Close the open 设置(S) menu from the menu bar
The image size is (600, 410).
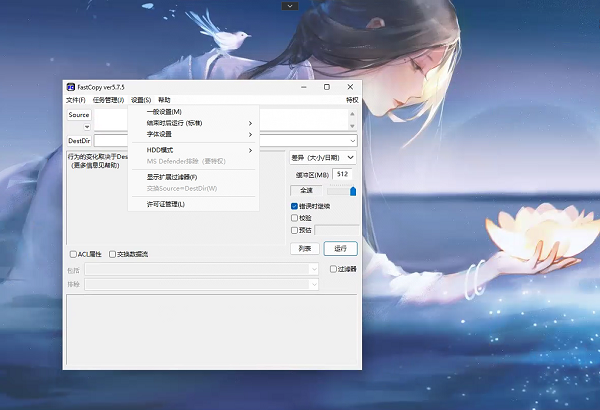click(x=141, y=100)
